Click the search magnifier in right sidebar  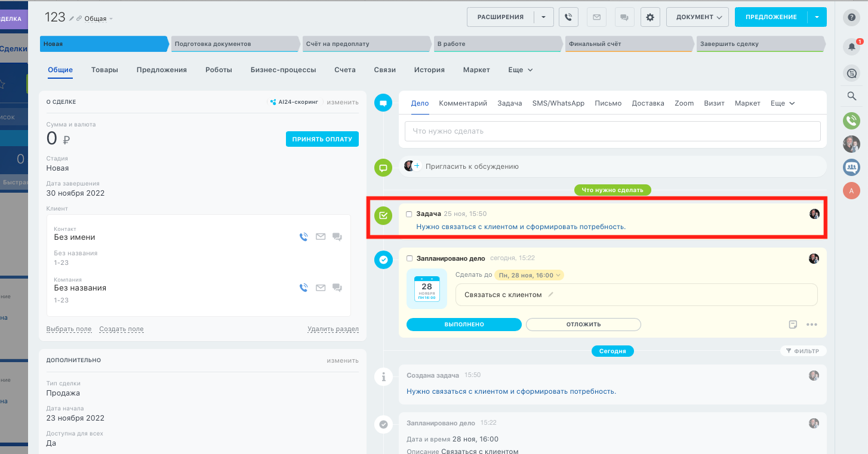[x=851, y=96]
